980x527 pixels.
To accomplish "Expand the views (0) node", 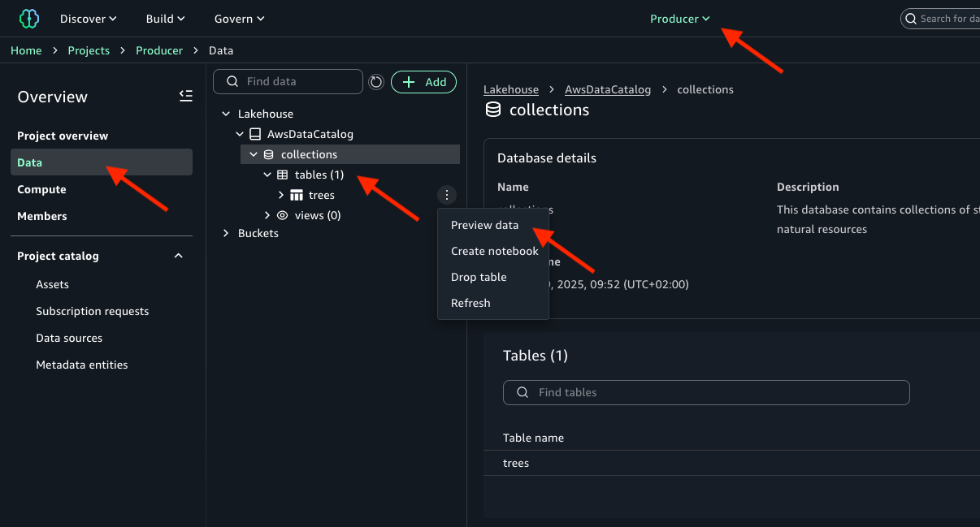I will tap(267, 214).
